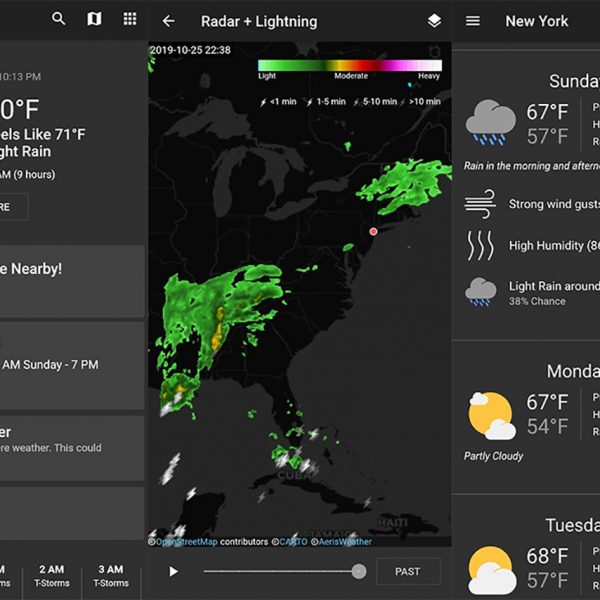
Task: Open the CARTO attribution link
Action: click(292, 542)
